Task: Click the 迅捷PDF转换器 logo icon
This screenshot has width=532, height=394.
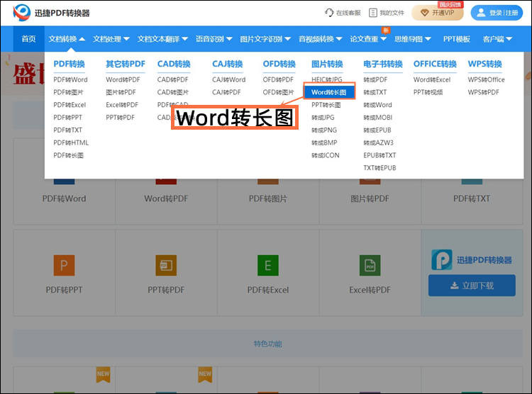Action: tap(22, 13)
